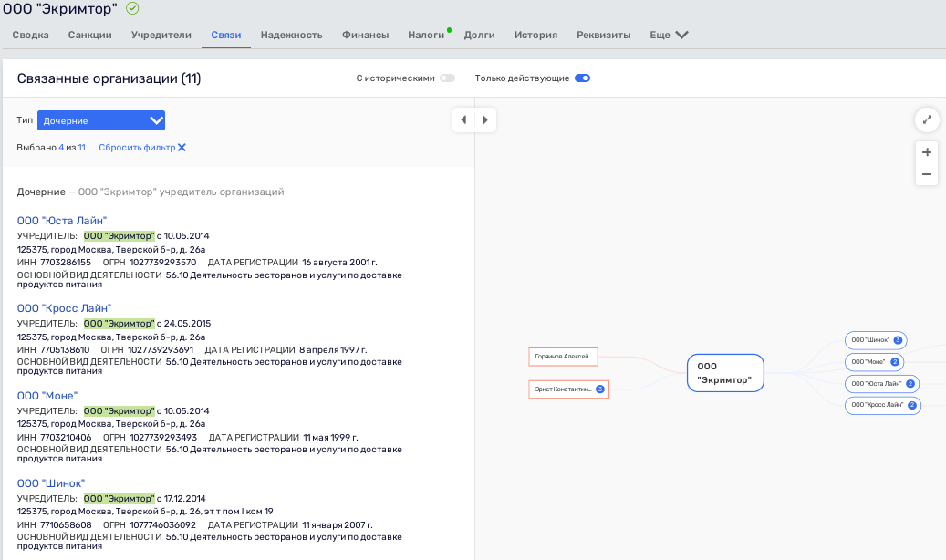Open the ООО "Моне" link

click(47, 396)
